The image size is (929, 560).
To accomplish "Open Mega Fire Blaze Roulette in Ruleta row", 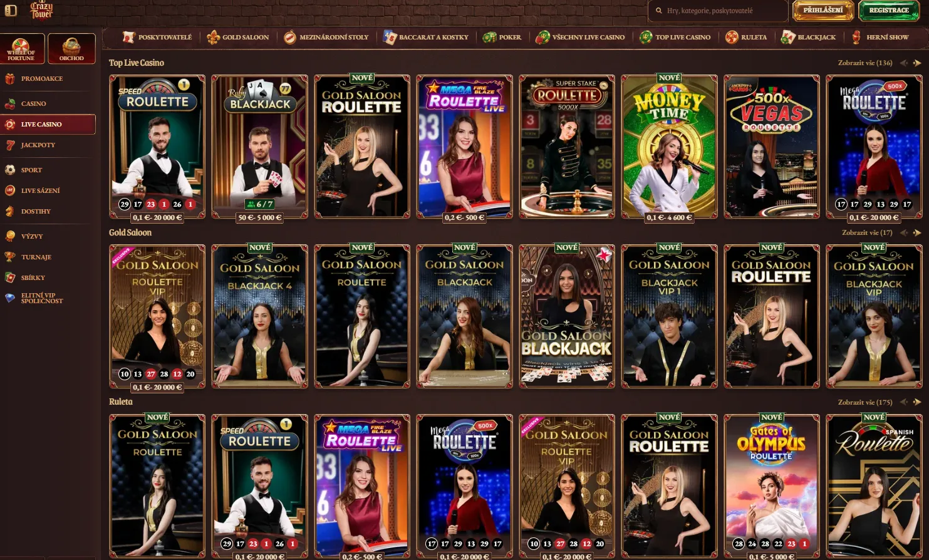I will click(x=362, y=487).
